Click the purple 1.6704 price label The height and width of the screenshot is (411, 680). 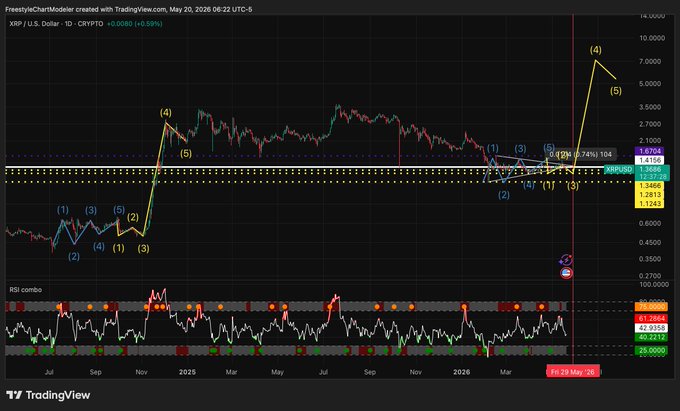649,151
